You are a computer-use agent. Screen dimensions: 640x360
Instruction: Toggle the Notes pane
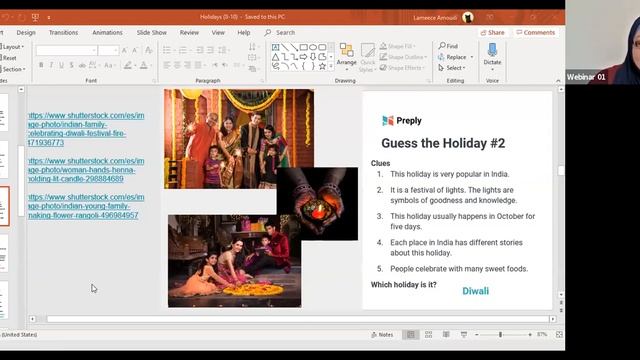[x=382, y=334]
